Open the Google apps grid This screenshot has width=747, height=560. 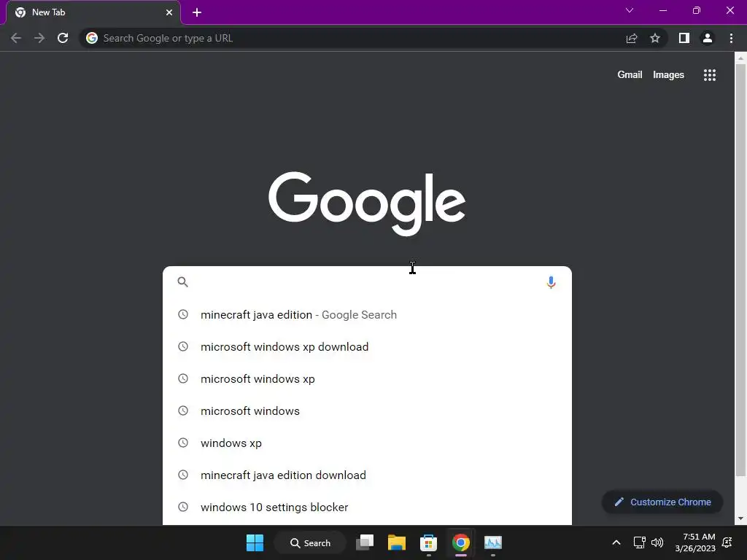click(710, 75)
